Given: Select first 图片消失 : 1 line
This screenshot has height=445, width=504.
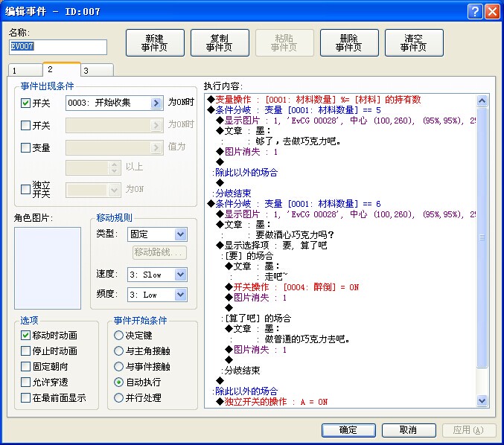Looking at the screenshot, I should [247, 152].
